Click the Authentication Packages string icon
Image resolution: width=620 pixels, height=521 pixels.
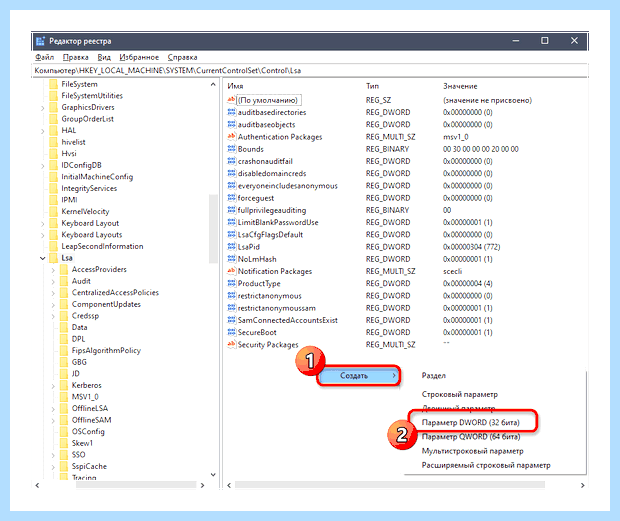(x=231, y=137)
